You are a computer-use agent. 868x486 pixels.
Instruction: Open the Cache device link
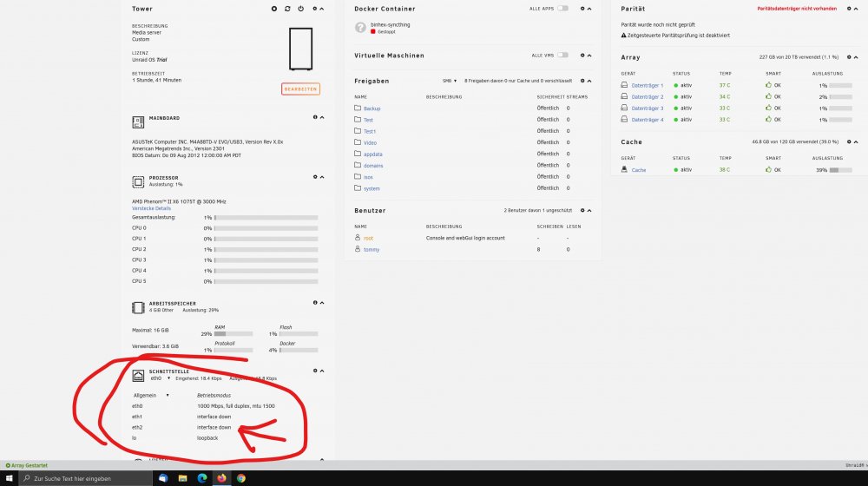pos(639,170)
